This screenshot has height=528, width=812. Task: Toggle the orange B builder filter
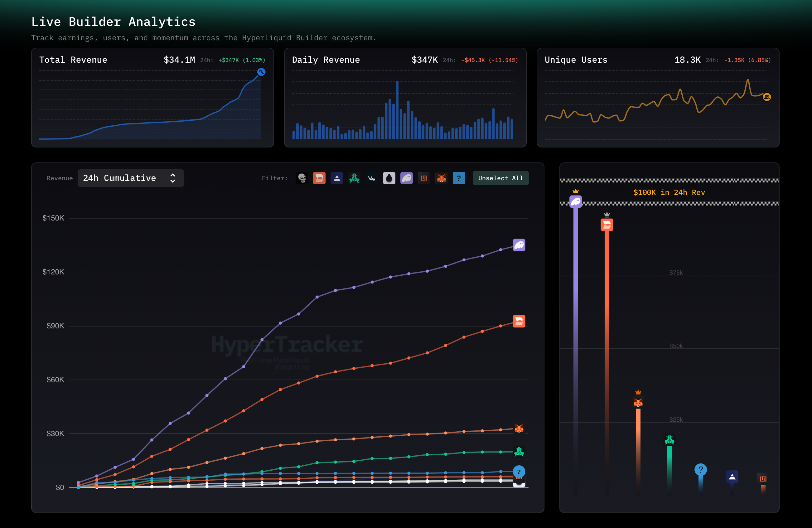(x=319, y=178)
